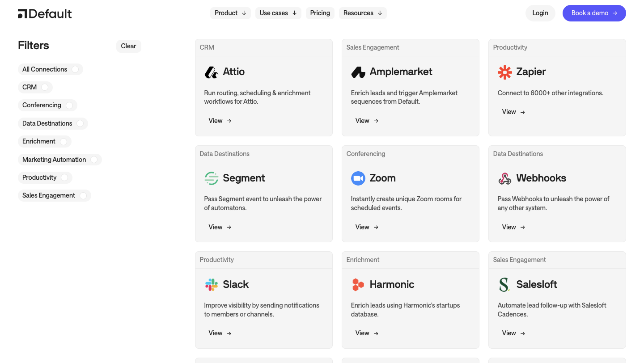Click arrow icon next to Segment View
The width and height of the screenshot is (644, 363).
tap(229, 227)
